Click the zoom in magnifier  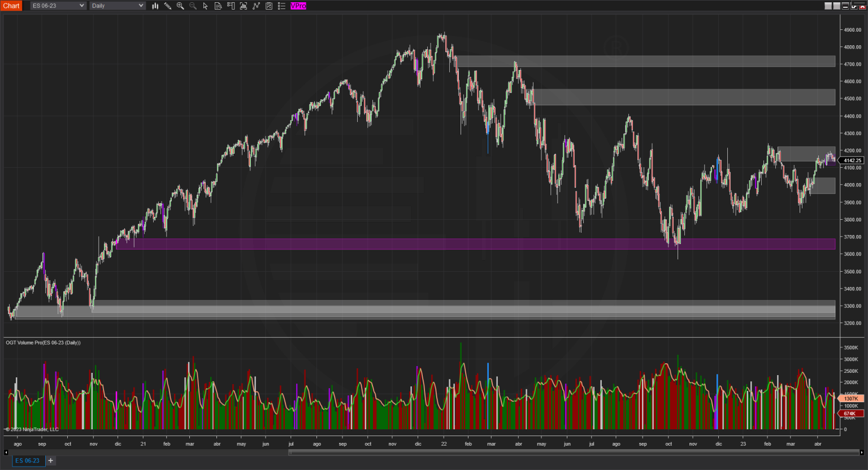pyautogui.click(x=180, y=6)
